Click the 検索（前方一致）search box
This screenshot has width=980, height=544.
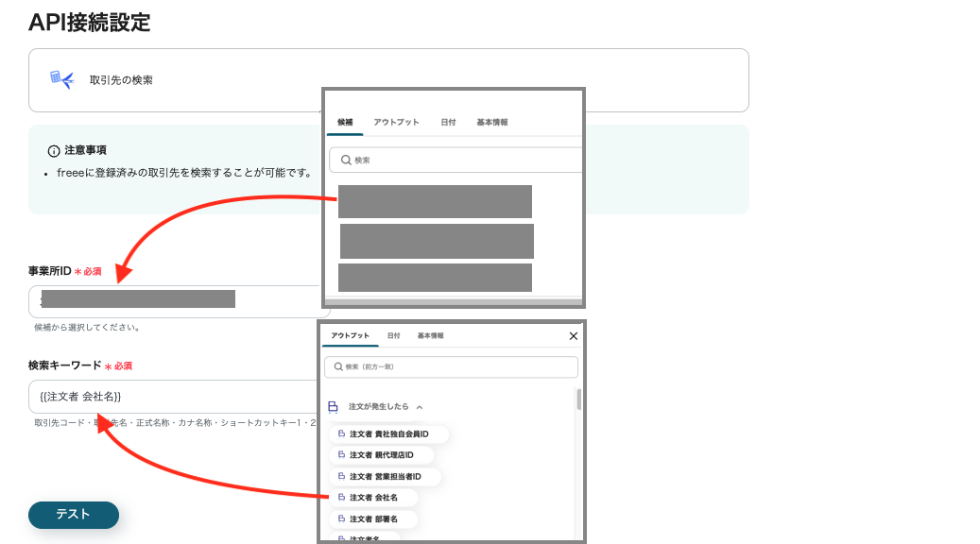(451, 366)
